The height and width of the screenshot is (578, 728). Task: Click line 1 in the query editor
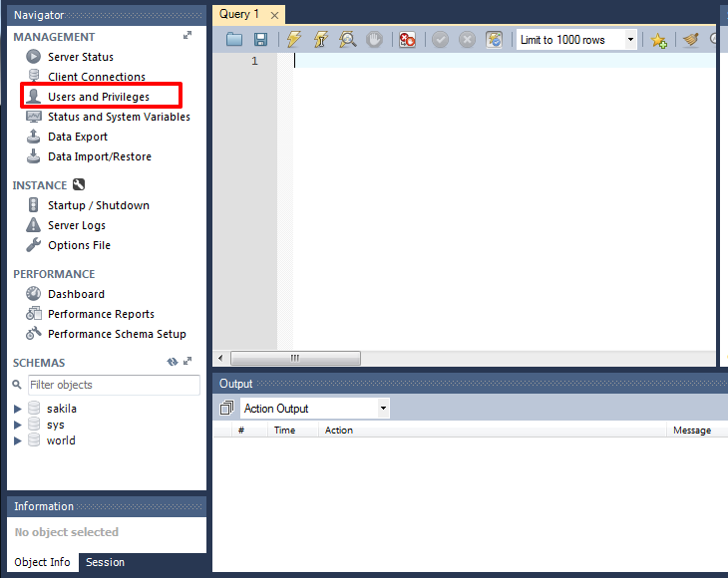click(505, 61)
